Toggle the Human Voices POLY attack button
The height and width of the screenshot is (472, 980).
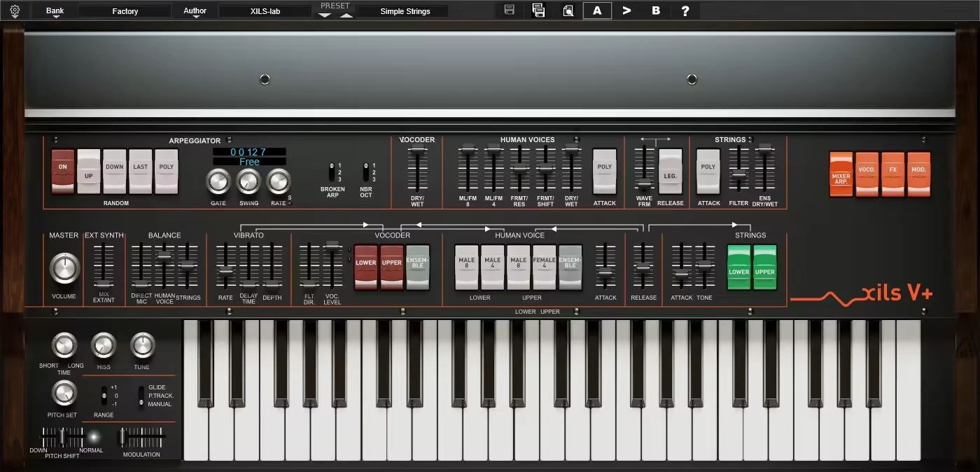[605, 171]
